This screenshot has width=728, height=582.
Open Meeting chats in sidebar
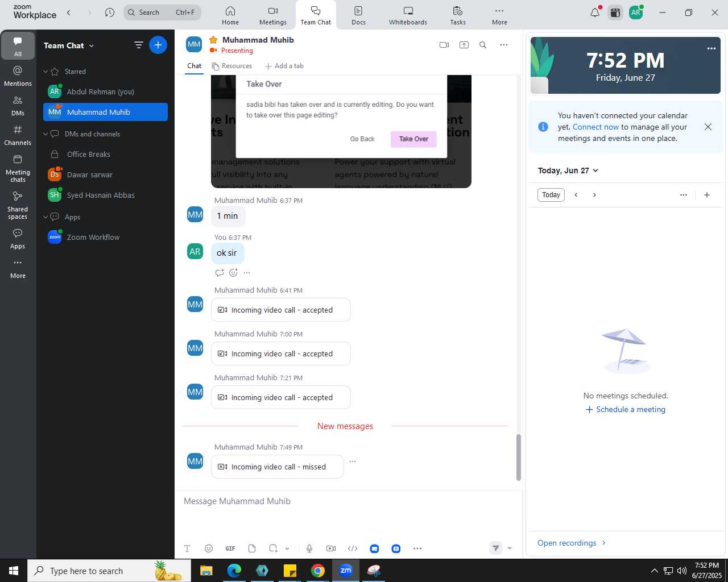18,168
